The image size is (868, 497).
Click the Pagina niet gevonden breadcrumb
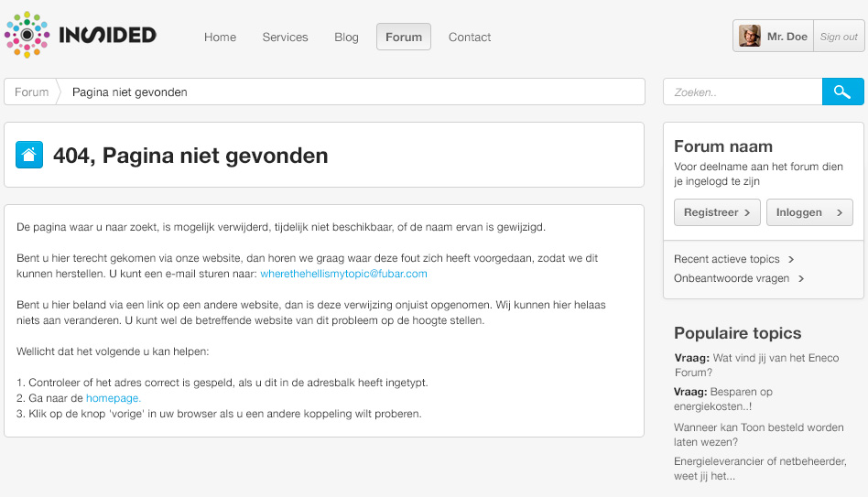[x=129, y=92]
